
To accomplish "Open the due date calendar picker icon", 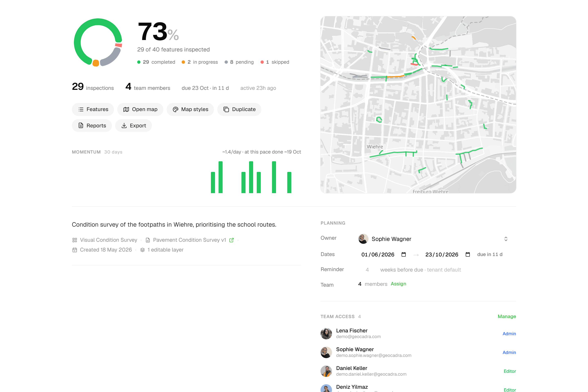I will coord(468,255).
